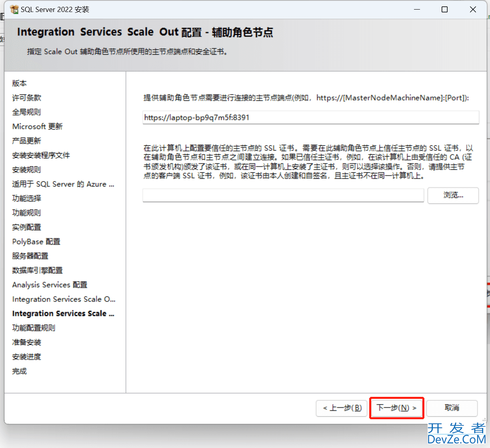Image resolution: width=490 pixels, height=448 pixels.
Task: Select 安装进度 step in sidebar
Action: [x=26, y=356]
